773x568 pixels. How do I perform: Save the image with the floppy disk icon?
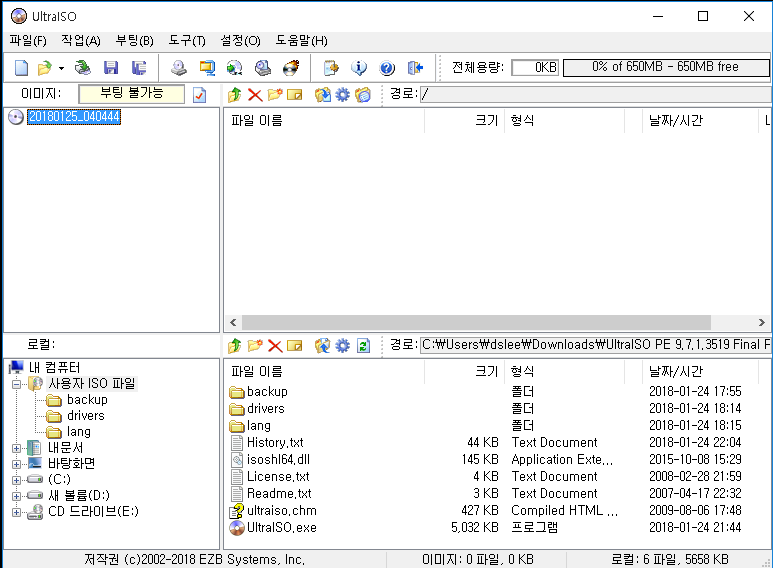pyautogui.click(x=111, y=68)
